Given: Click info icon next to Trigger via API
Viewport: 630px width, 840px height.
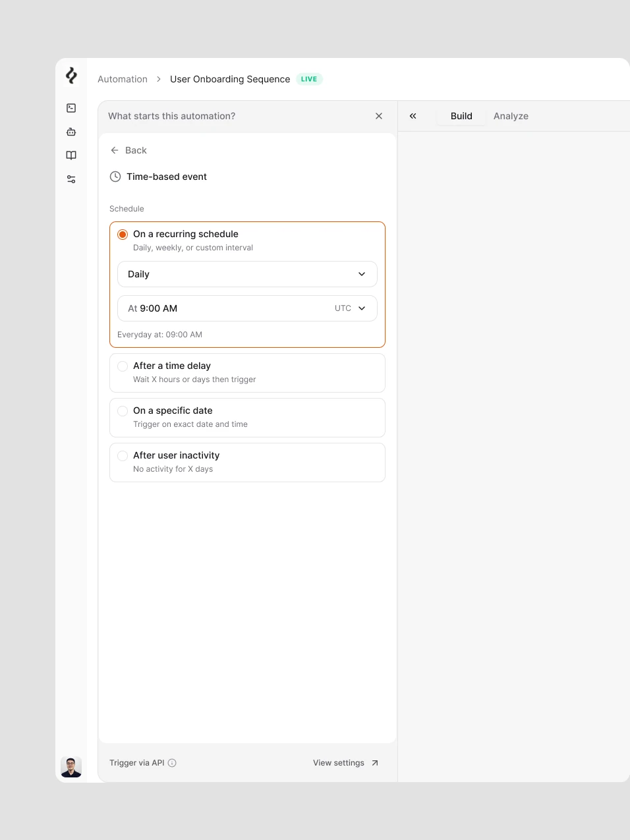Looking at the screenshot, I should (x=172, y=763).
